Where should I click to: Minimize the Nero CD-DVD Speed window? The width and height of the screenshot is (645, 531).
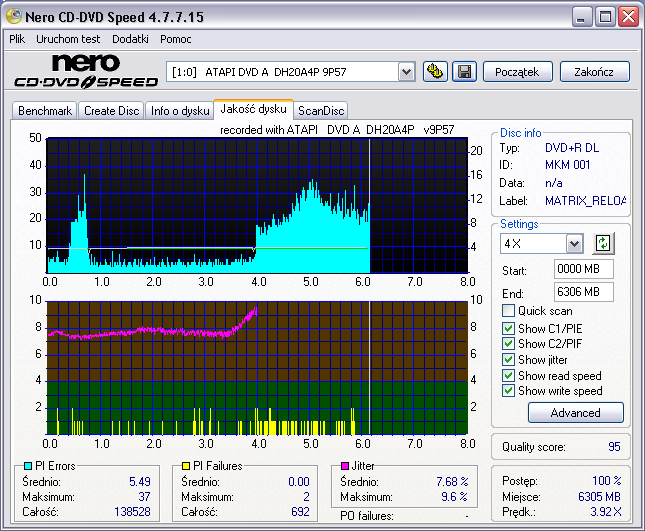[582, 17]
